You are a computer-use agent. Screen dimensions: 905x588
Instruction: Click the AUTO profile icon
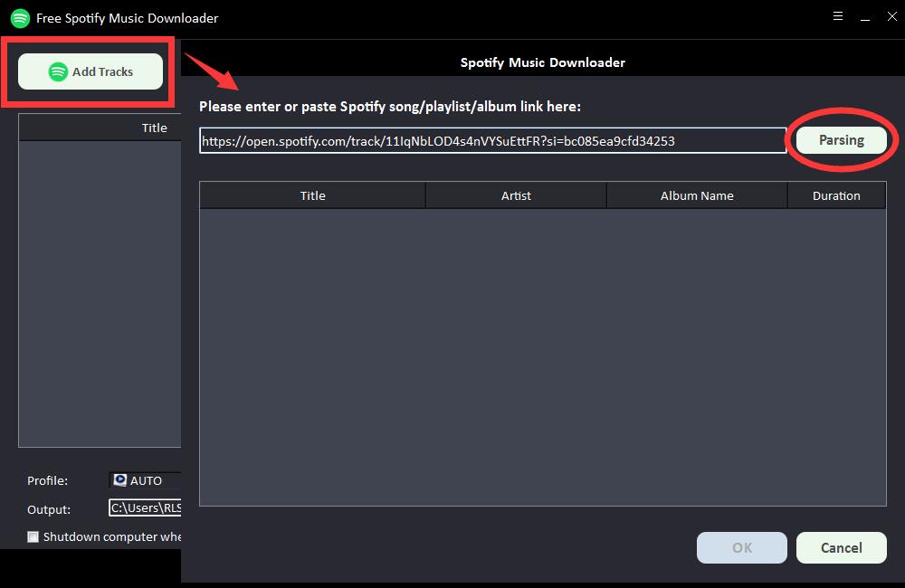point(120,480)
